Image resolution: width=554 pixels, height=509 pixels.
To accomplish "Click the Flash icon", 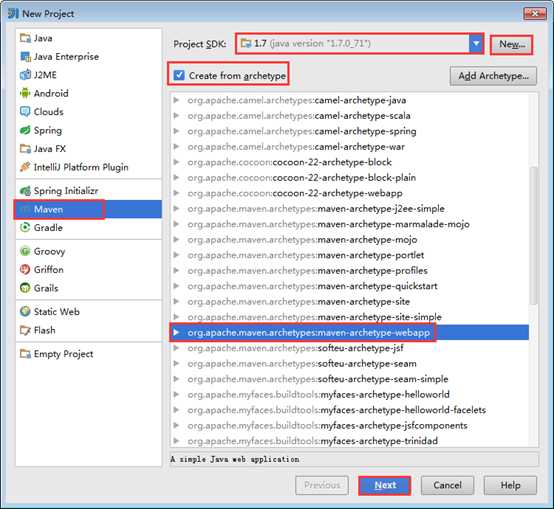I will point(25,330).
